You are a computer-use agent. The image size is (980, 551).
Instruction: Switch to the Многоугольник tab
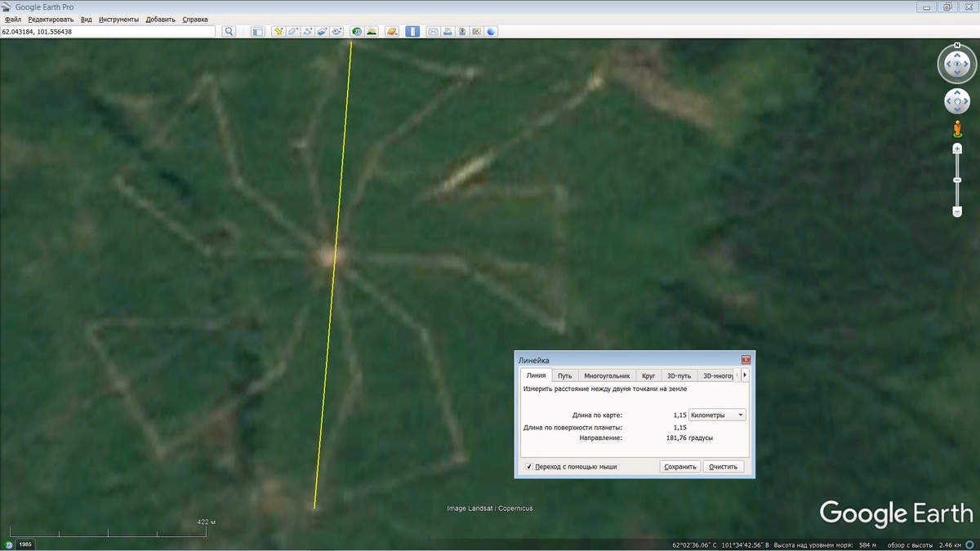[607, 375]
